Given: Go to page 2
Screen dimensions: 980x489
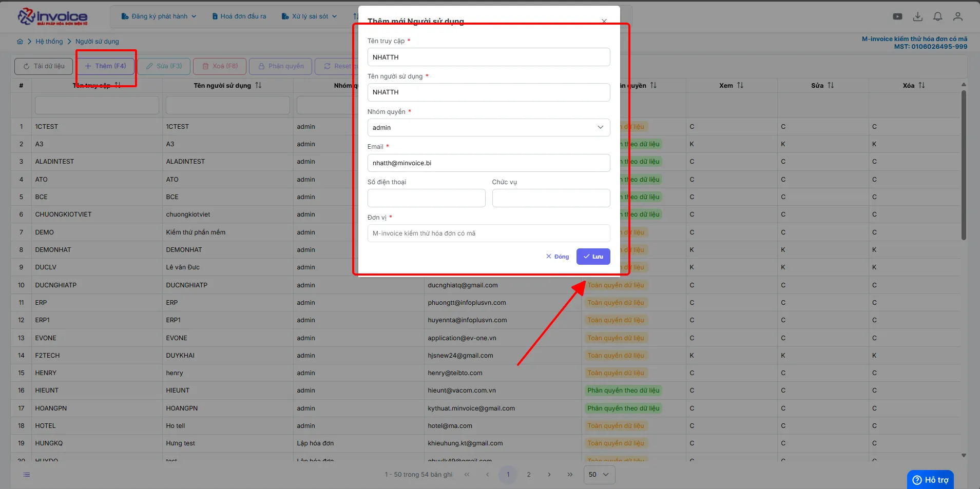Looking at the screenshot, I should click(x=529, y=475).
